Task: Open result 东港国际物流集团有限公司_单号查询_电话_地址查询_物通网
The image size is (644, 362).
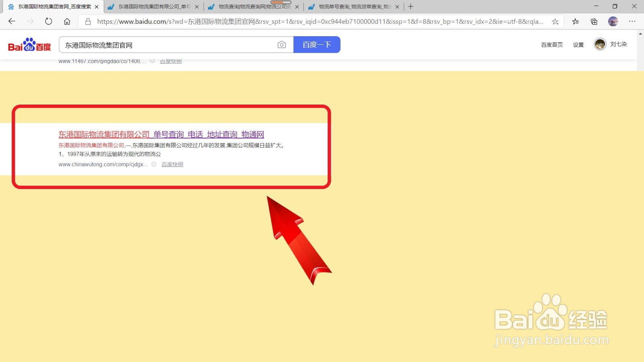Action: tap(161, 134)
